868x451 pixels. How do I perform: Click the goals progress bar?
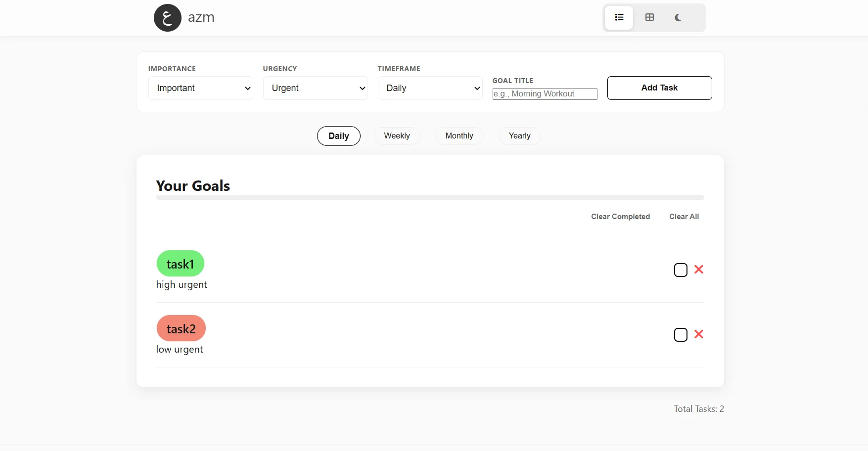[430, 197]
